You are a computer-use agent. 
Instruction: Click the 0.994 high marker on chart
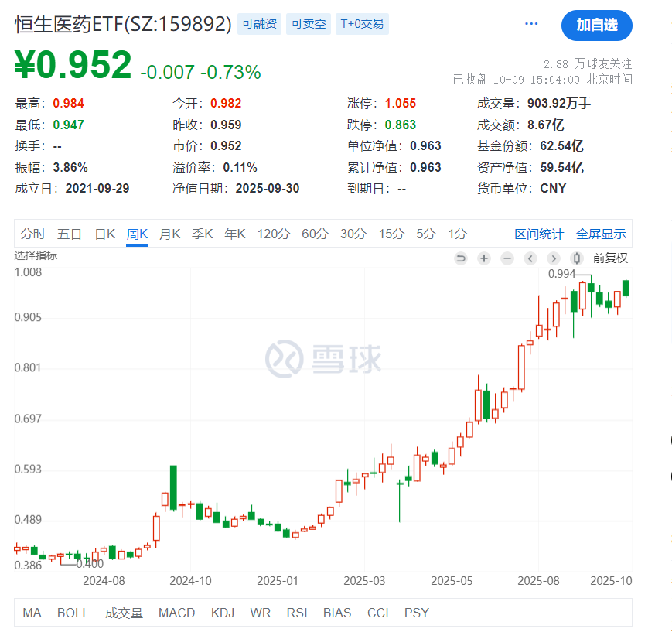(x=561, y=274)
